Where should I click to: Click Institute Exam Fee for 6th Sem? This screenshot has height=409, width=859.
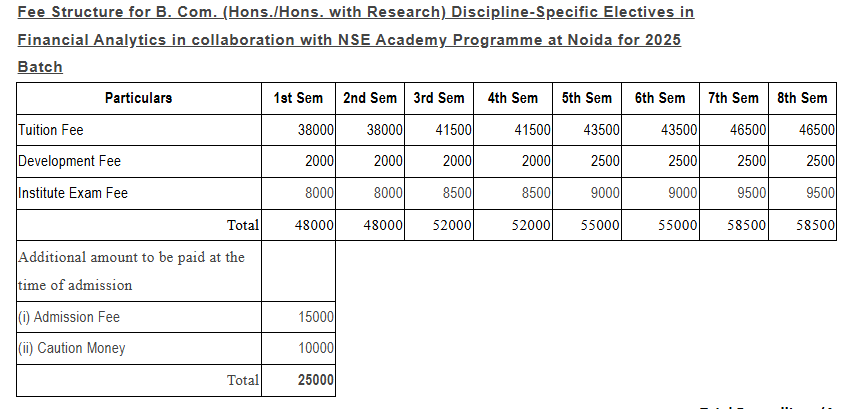point(679,193)
